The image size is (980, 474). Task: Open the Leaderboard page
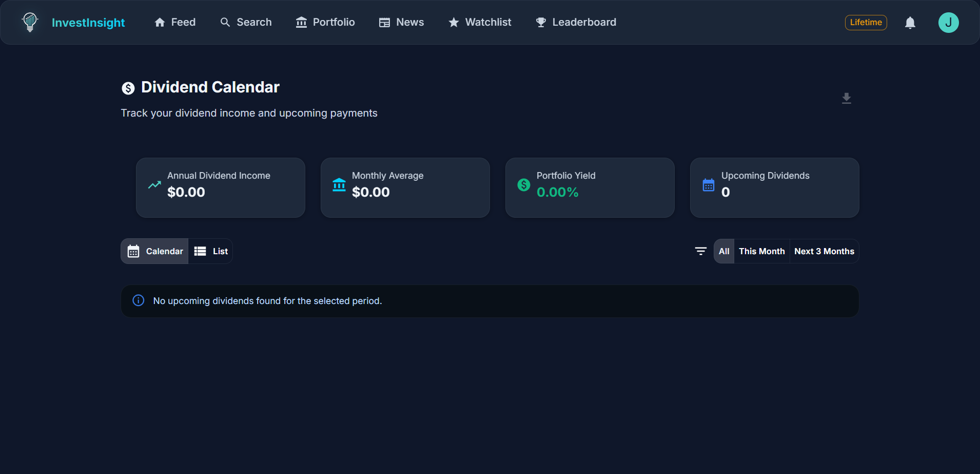(x=576, y=22)
